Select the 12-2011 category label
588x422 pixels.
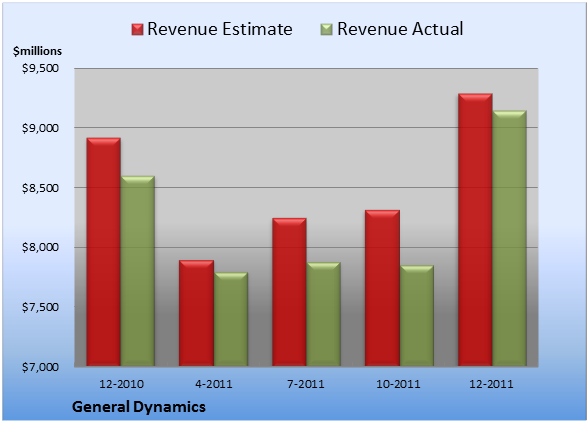click(x=491, y=384)
